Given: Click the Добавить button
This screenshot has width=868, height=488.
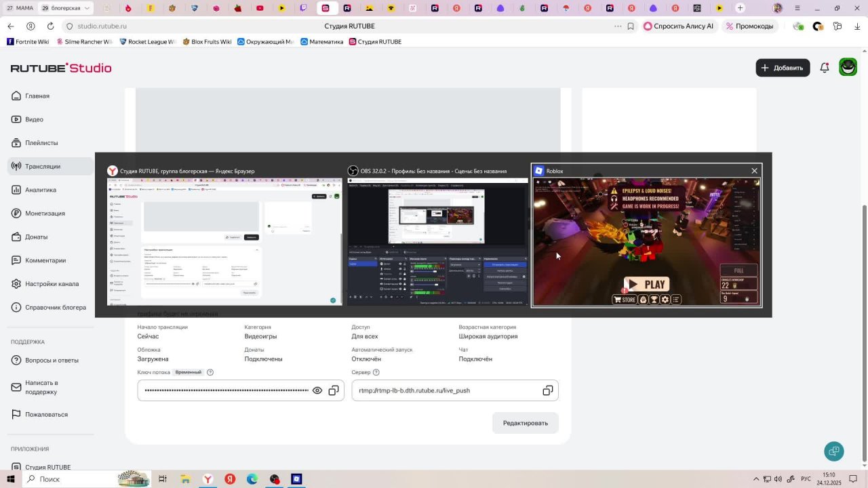Looking at the screenshot, I should pos(783,68).
